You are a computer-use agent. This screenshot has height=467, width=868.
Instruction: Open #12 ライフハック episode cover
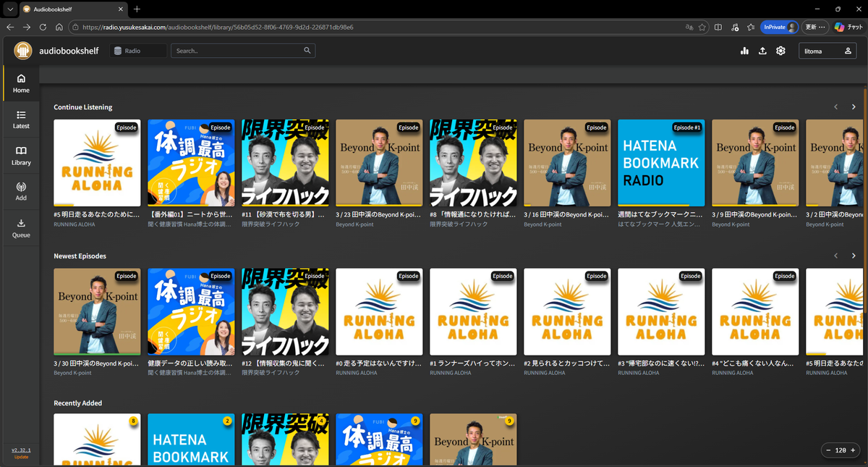[285, 312]
